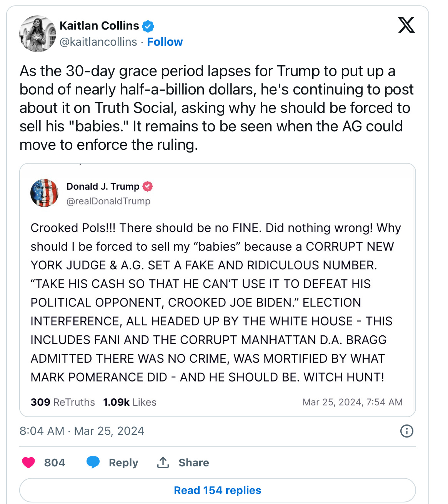448x504 pixels.
Task: Click the Reply label
Action: (x=123, y=463)
